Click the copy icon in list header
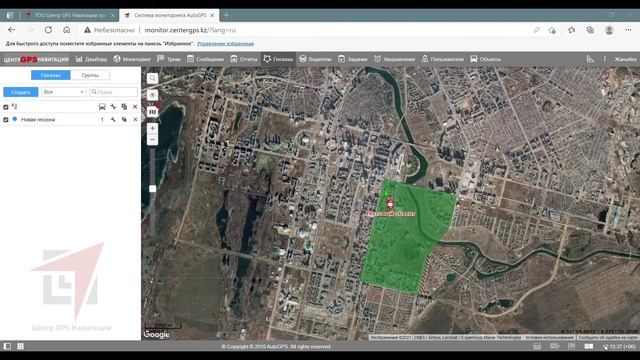The width and height of the screenshot is (640, 360). [x=124, y=107]
